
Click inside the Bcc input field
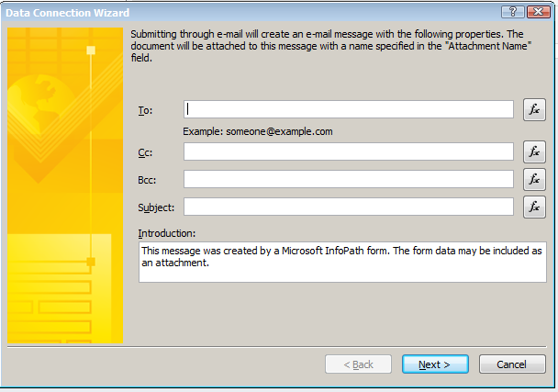349,179
